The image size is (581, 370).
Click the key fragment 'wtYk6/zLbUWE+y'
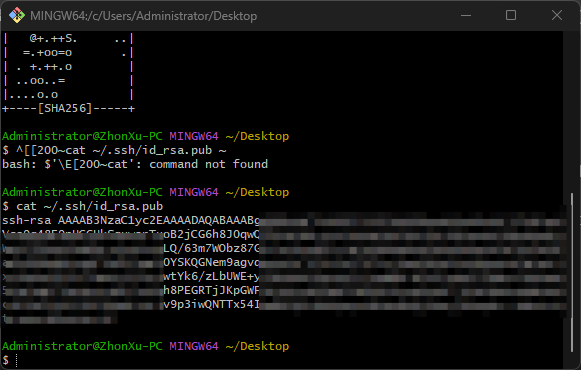(x=212, y=276)
